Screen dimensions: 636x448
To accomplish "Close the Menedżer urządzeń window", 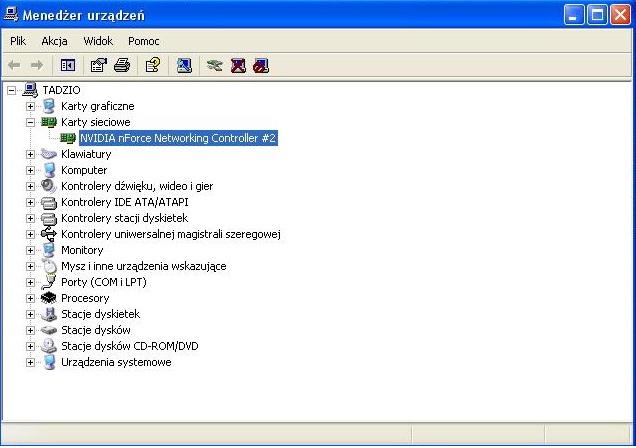I will pos(621,15).
